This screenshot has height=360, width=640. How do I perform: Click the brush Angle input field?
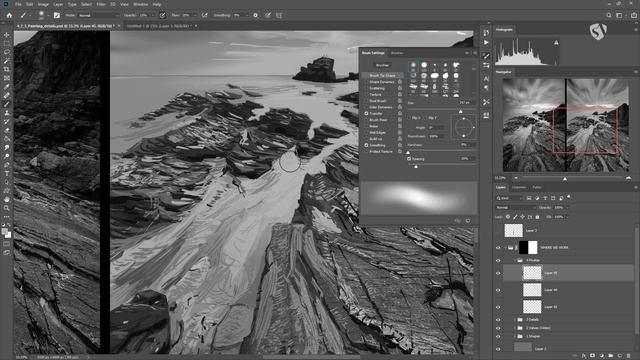coord(436,128)
